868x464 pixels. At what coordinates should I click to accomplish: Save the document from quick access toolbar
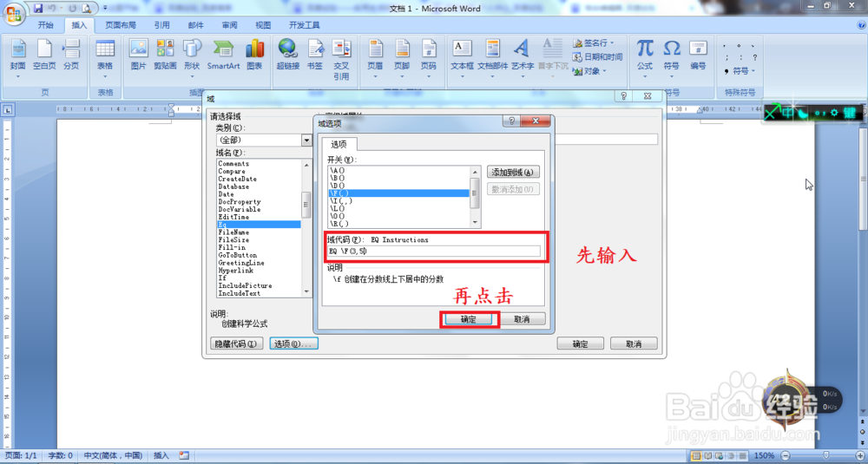37,9
